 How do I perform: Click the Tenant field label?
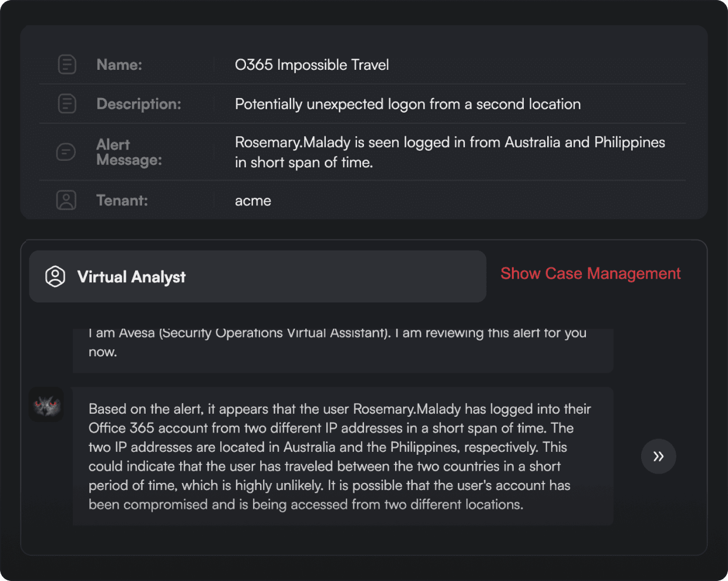[122, 201]
